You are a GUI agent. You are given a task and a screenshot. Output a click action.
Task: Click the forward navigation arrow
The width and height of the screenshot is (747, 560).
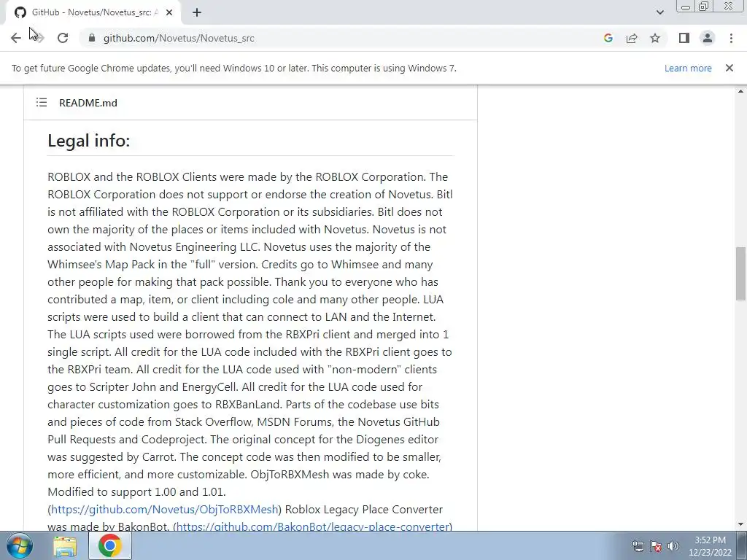(x=39, y=38)
